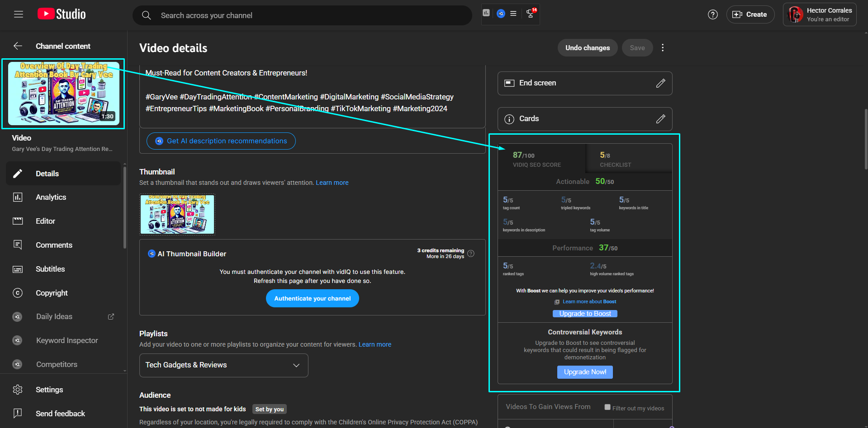Open more options three-dot menu near Save

tap(663, 48)
